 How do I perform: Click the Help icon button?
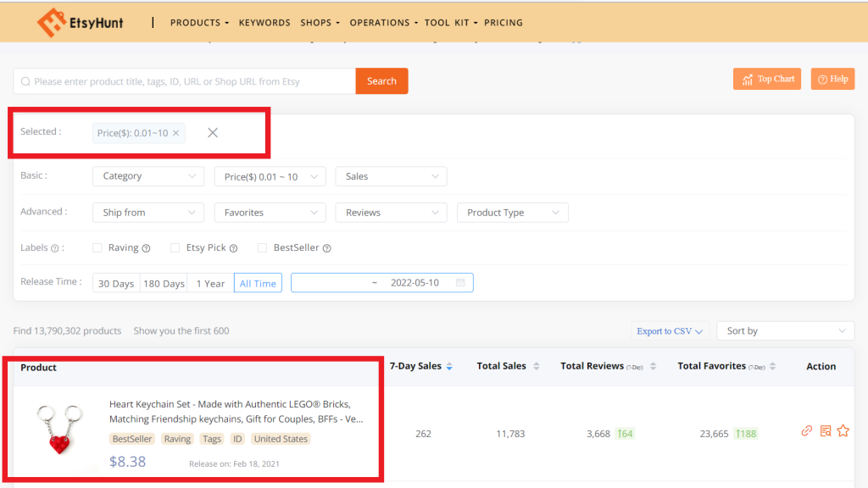pyautogui.click(x=832, y=78)
